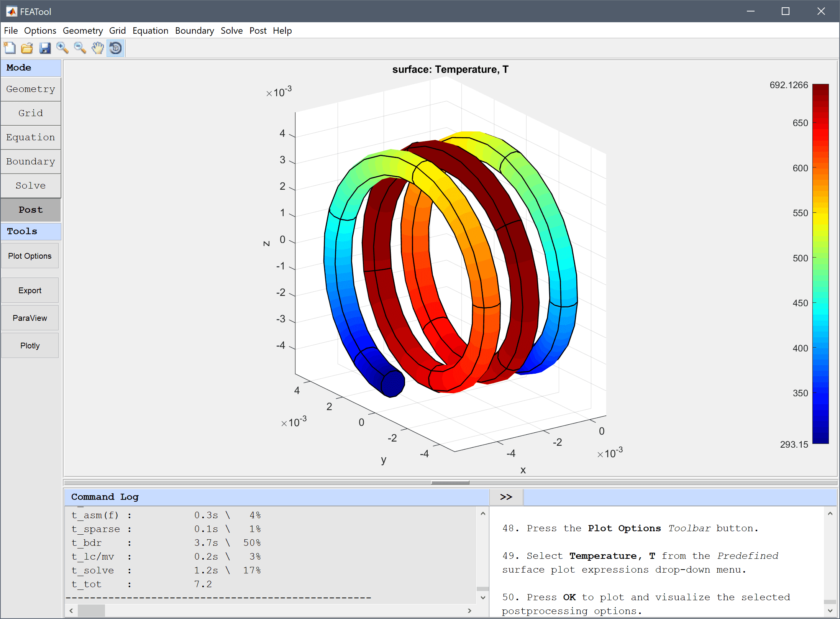Image resolution: width=840 pixels, height=619 pixels.
Task: Click the t_bdr row in Command Log
Action: coord(166,543)
